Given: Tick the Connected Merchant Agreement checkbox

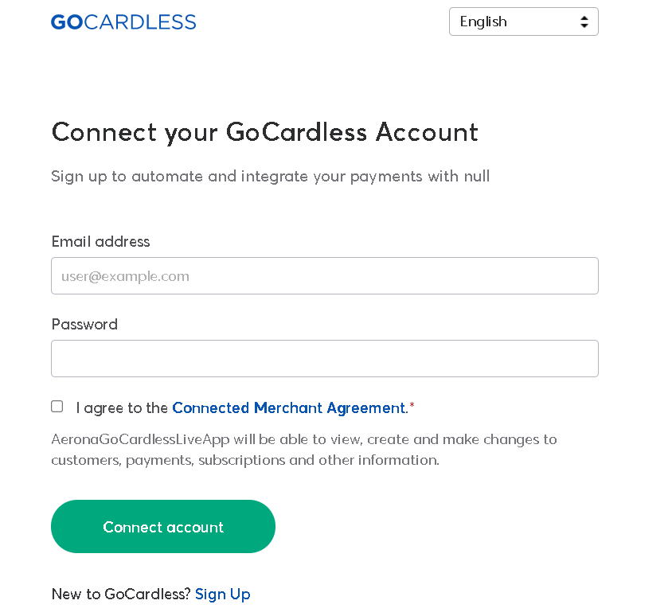Looking at the screenshot, I should pyautogui.click(x=57, y=406).
